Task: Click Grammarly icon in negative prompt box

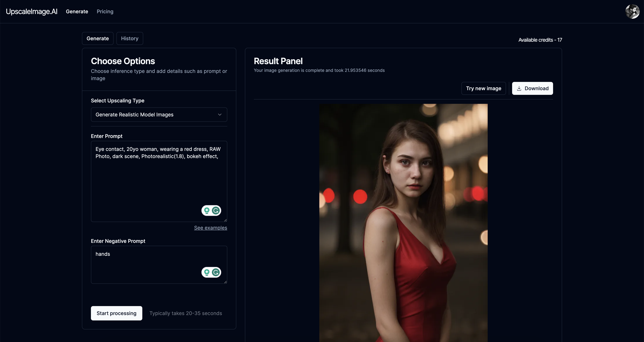Action: point(216,272)
